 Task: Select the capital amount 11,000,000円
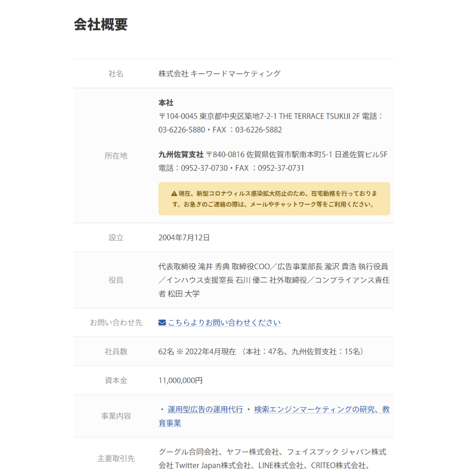click(x=180, y=381)
